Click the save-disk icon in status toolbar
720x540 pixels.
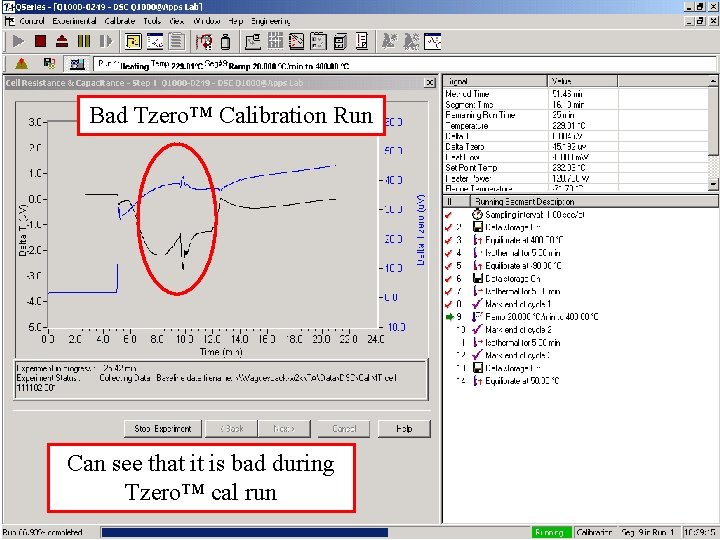pyautogui.click(x=49, y=63)
